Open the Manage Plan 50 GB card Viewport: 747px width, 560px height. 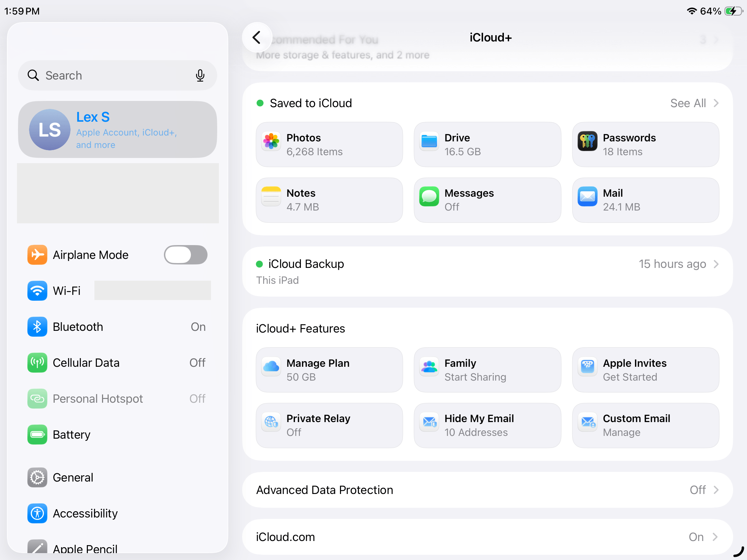tap(329, 370)
